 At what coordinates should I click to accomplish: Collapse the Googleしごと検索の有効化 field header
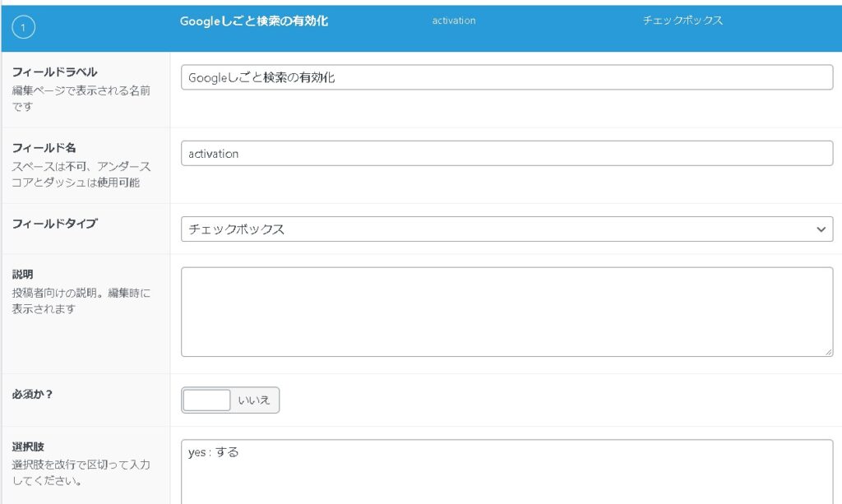click(x=253, y=21)
